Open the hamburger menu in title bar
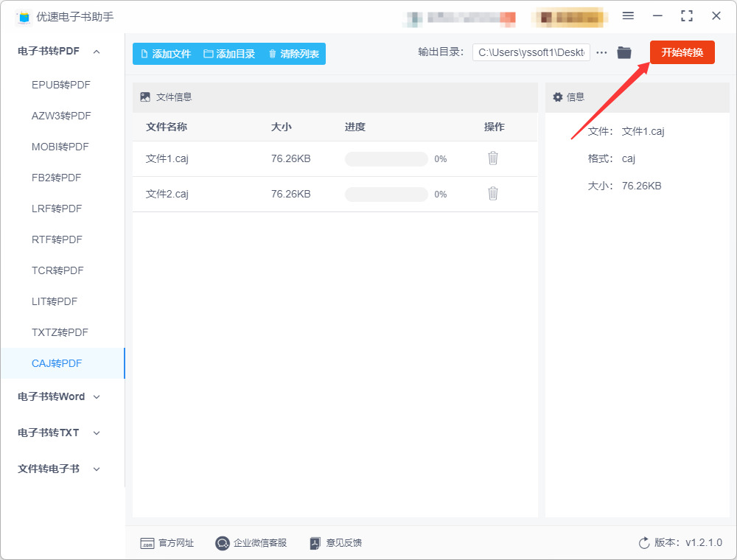The width and height of the screenshot is (737, 560). (x=628, y=16)
